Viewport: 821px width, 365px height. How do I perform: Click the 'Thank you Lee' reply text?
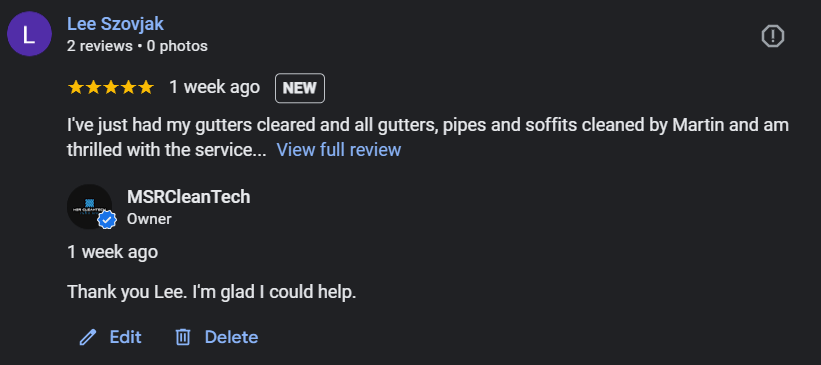[212, 292]
